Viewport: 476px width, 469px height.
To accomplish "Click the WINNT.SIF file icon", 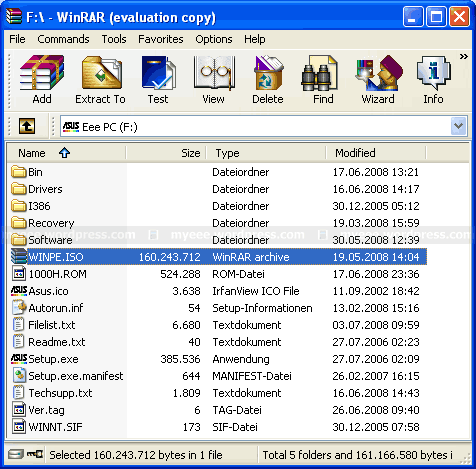I will pos(19,427).
